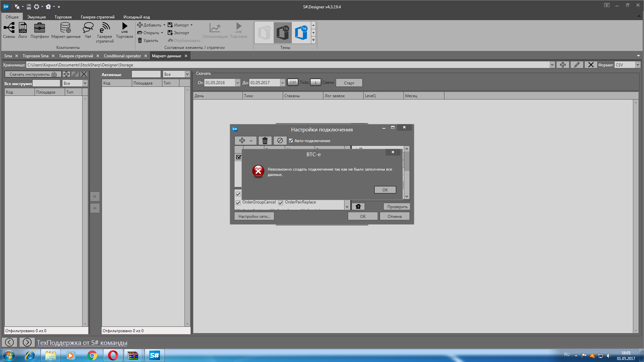Add instrument with plus icon beside Скачать инструменты
Screen dimensions: 644x362
[x=66, y=74]
